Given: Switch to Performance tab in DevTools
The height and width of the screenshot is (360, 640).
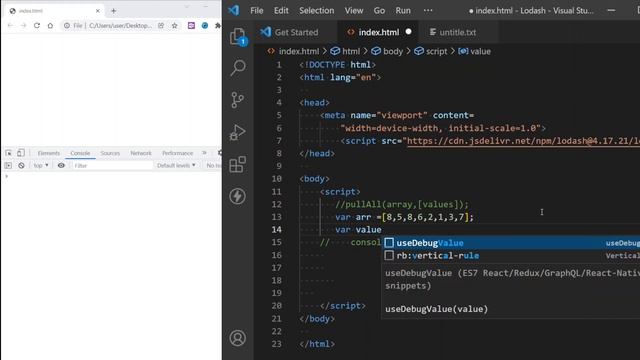Looking at the screenshot, I should click(178, 153).
